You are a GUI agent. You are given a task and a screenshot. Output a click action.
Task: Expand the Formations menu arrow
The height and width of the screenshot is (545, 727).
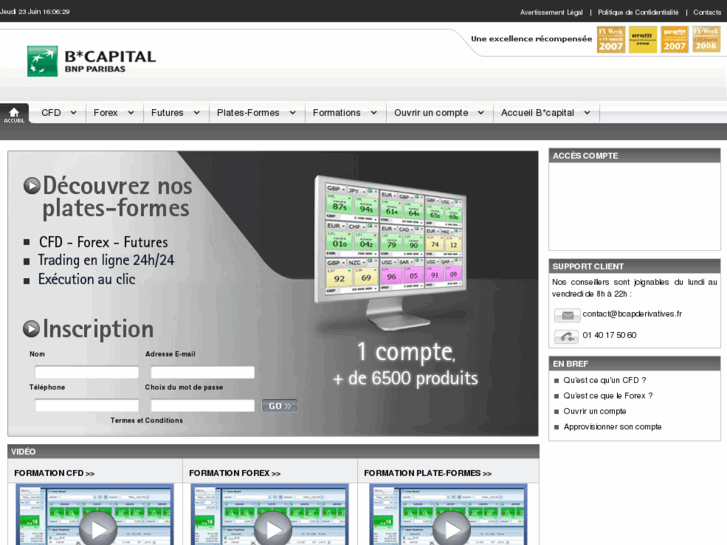click(374, 113)
